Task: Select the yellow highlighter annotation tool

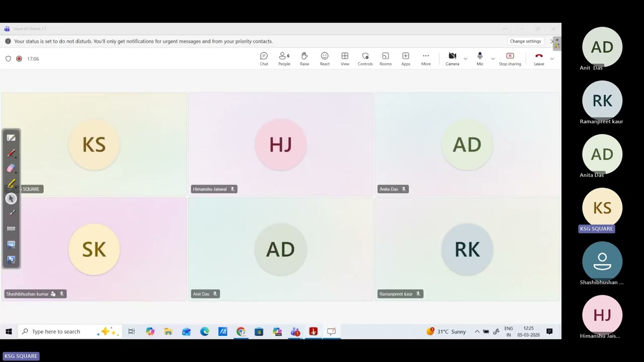Action: 11,184
